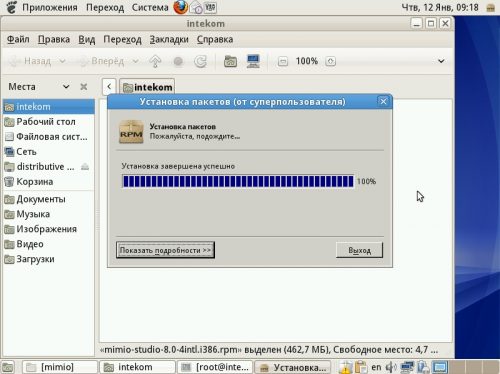Zoom in with the plus icon
This screenshot has height=374, width=500.
pos(330,61)
